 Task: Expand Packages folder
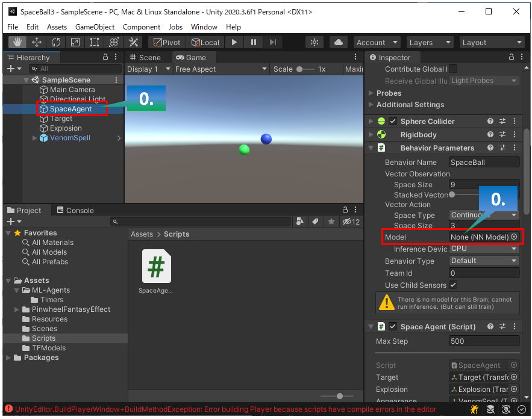tap(8, 358)
